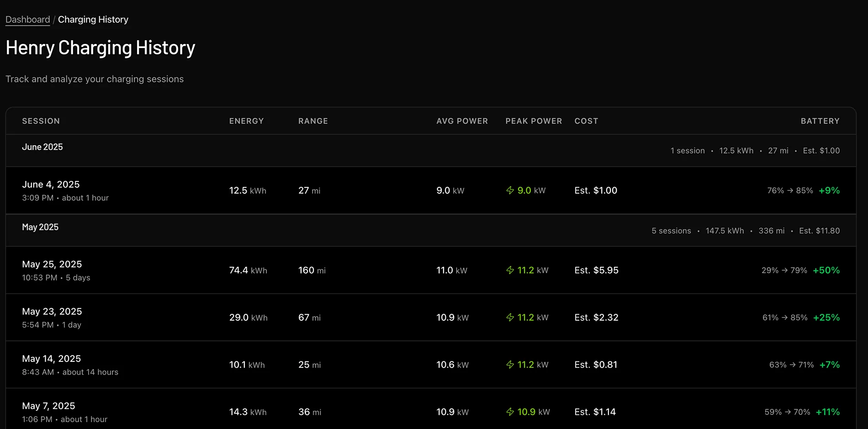
Task: Click the Est. $5.95 cost value
Action: [596, 270]
